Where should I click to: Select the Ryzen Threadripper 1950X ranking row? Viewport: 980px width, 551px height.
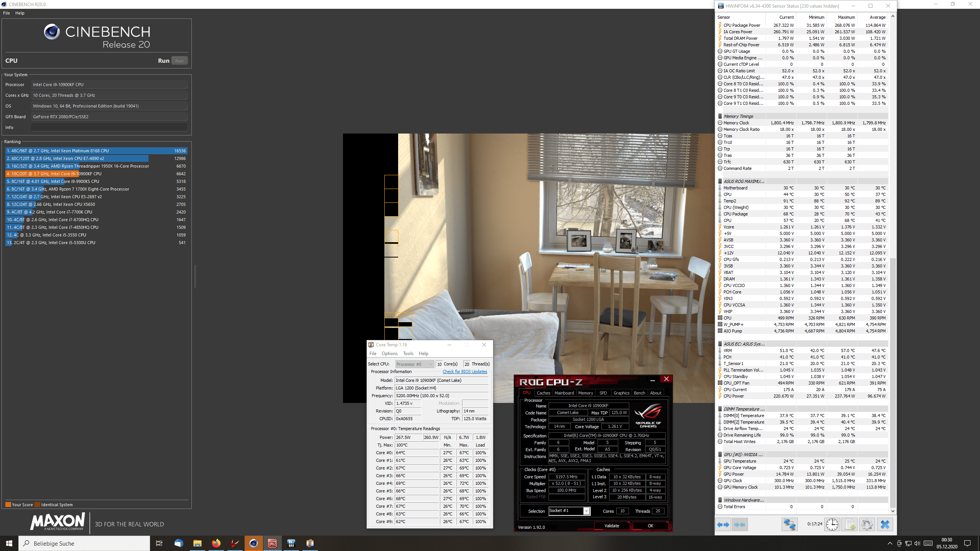click(x=96, y=166)
